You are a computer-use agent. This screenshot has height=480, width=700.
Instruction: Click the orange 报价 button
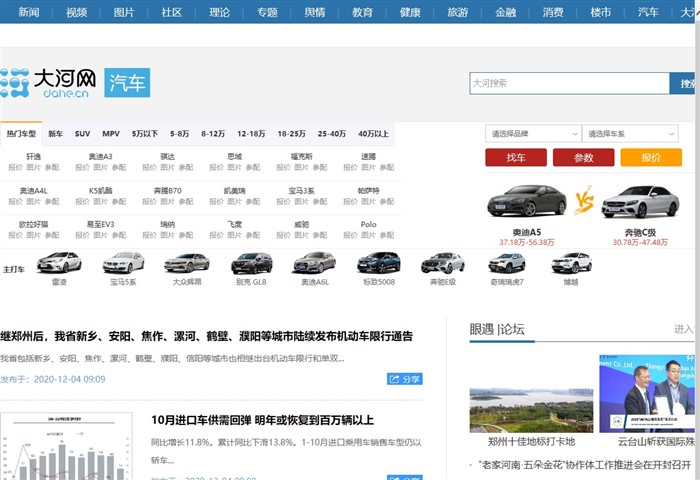pyautogui.click(x=651, y=157)
